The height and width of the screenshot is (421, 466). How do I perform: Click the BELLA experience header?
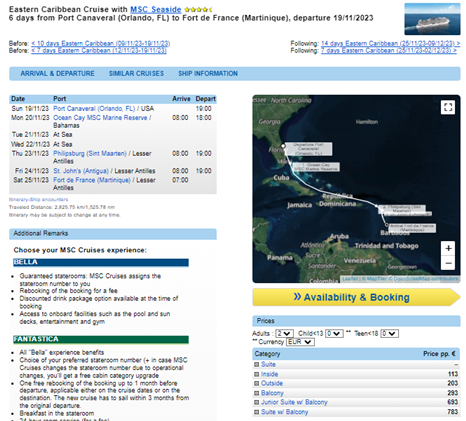pyautogui.click(x=101, y=263)
